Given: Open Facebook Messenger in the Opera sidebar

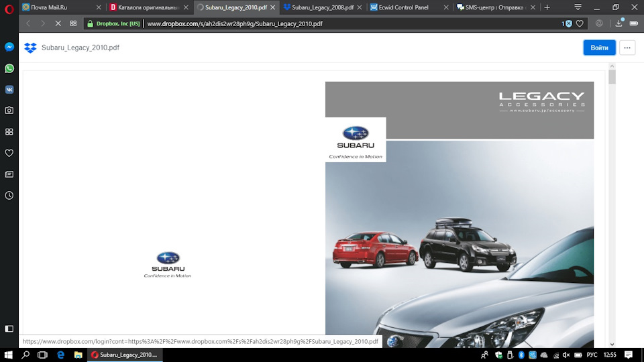Looking at the screenshot, I should tap(9, 47).
